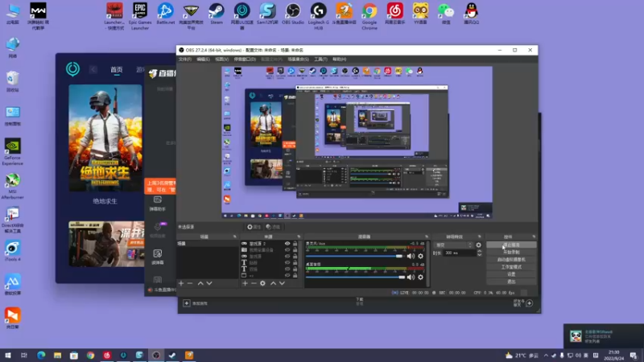
Task: Toggle the lock on the first source row
Action: click(x=295, y=244)
